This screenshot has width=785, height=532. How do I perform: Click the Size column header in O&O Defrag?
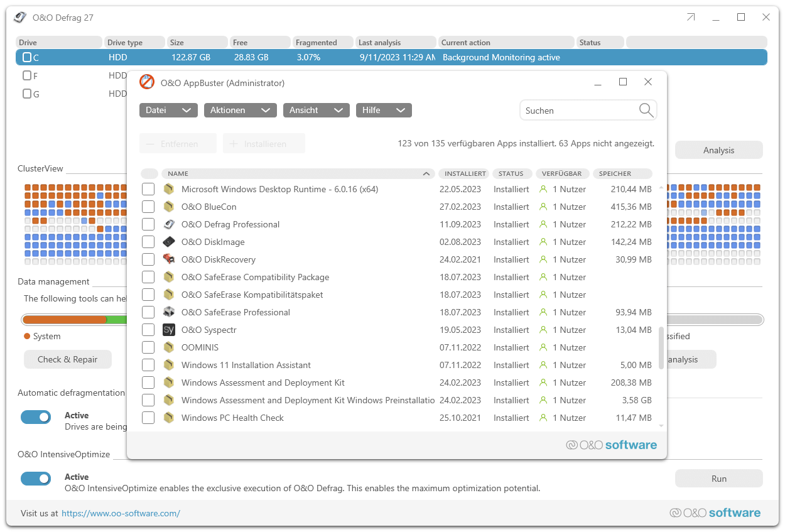[x=197, y=42]
